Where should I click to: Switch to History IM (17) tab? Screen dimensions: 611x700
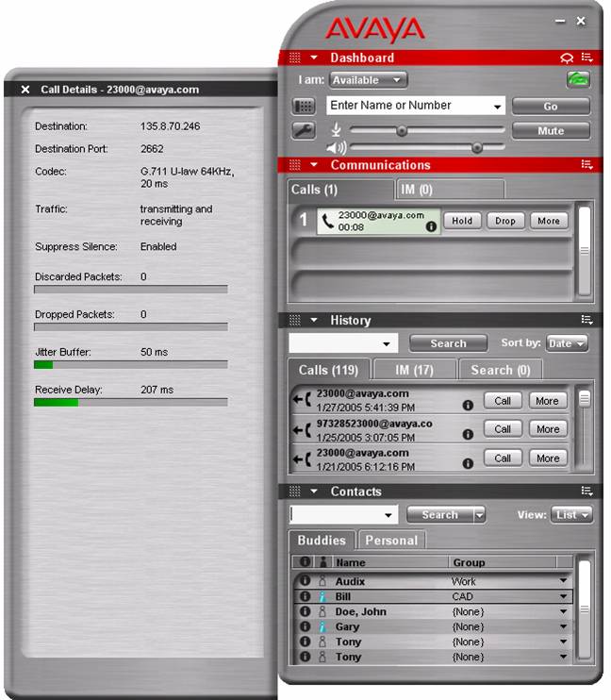(x=414, y=370)
